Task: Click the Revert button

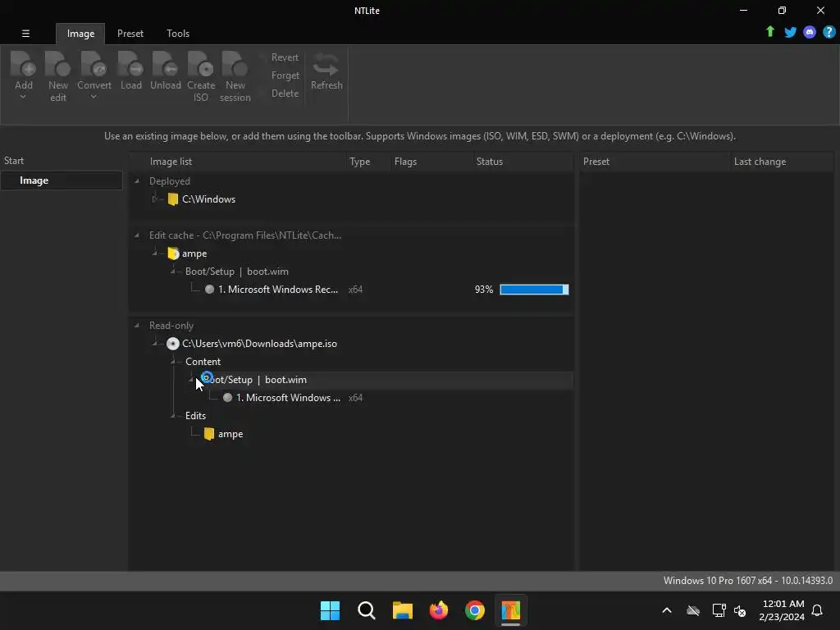Action: tap(285, 57)
